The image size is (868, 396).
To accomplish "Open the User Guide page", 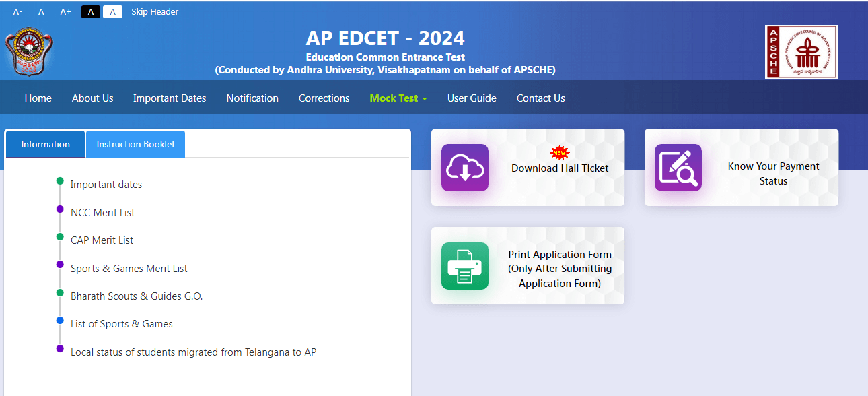I will pyautogui.click(x=472, y=98).
